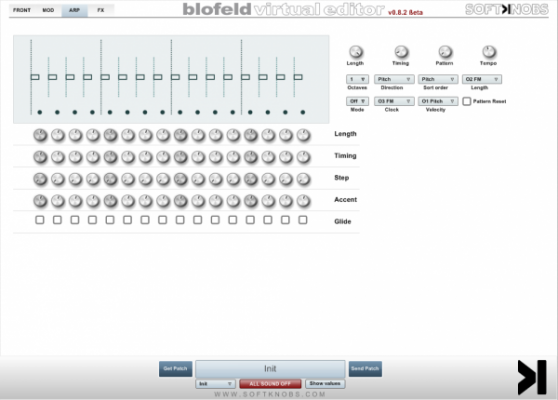Image resolution: width=558 pixels, height=400 pixels.
Task: Click the Get Patch button
Action: pyautogui.click(x=175, y=369)
